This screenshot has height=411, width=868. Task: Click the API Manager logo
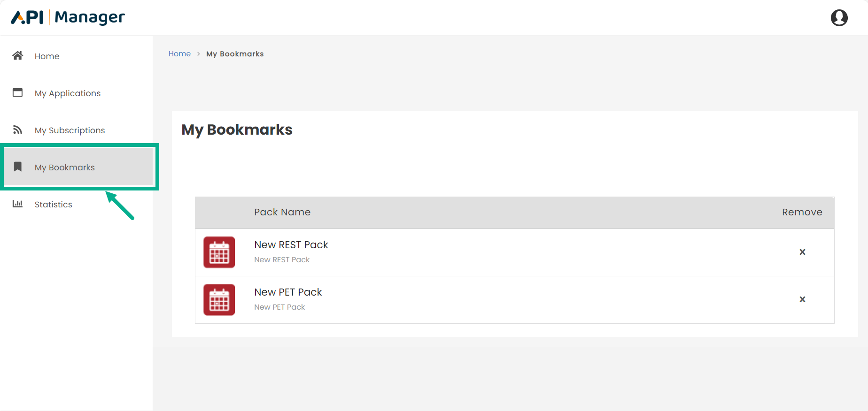[67, 17]
